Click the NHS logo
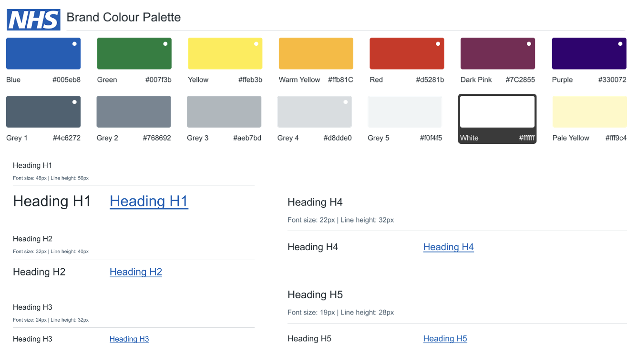 (33, 20)
